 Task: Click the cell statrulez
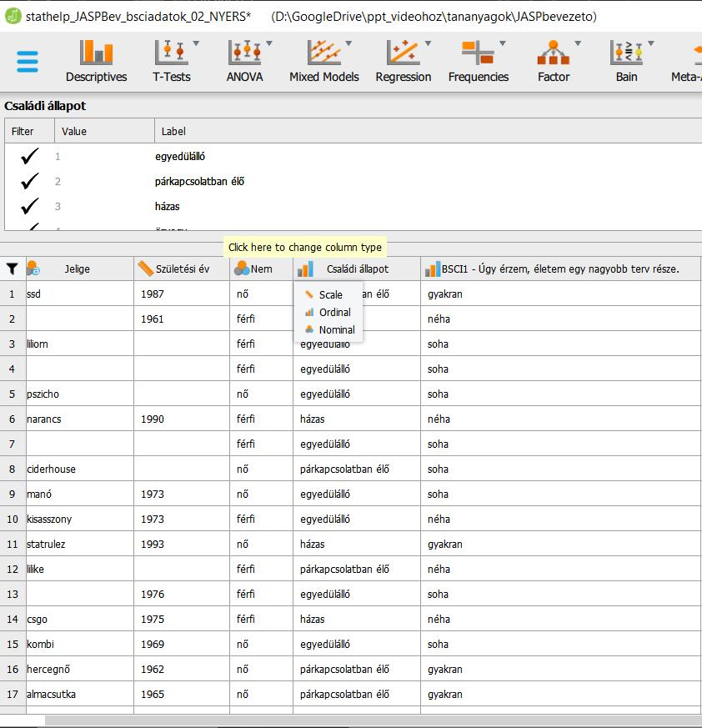coord(80,545)
